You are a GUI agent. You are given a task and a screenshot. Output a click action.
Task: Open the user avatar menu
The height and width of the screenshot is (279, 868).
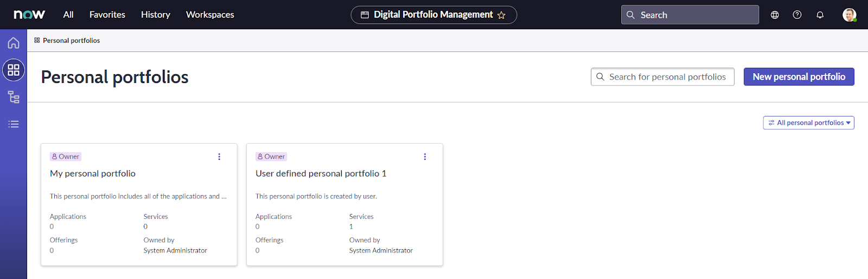(849, 15)
